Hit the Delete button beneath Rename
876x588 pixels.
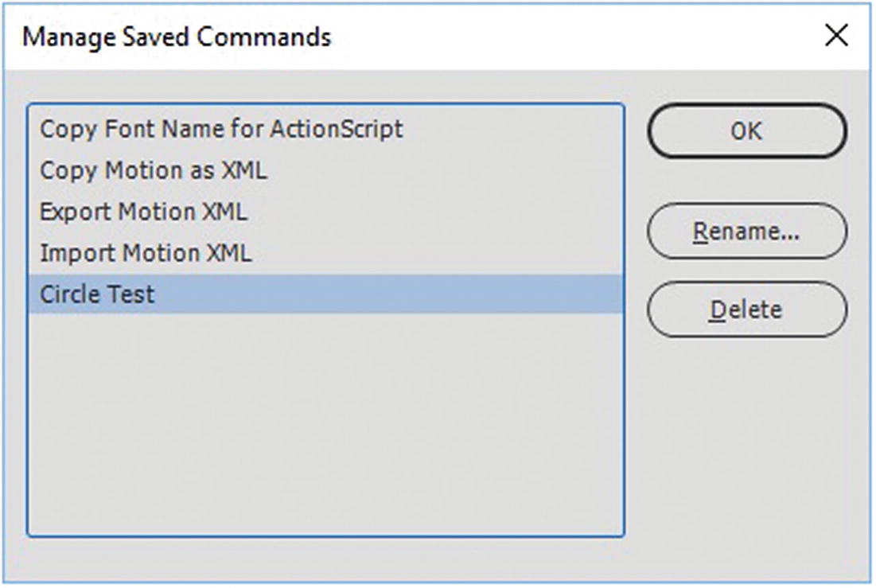tap(746, 309)
